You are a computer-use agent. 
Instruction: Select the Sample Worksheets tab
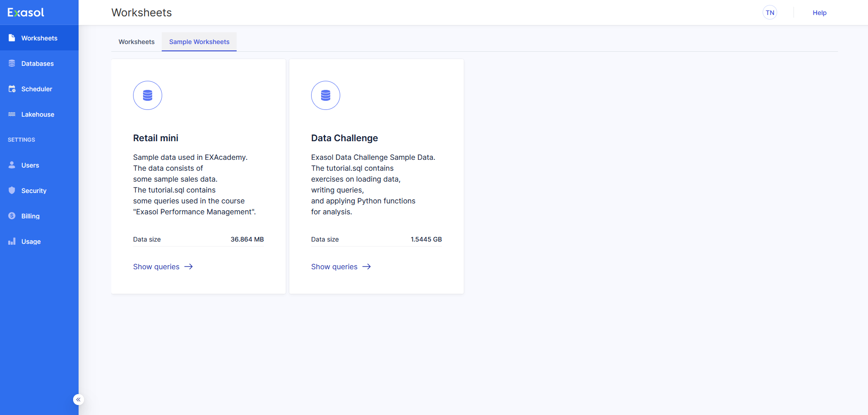click(199, 42)
